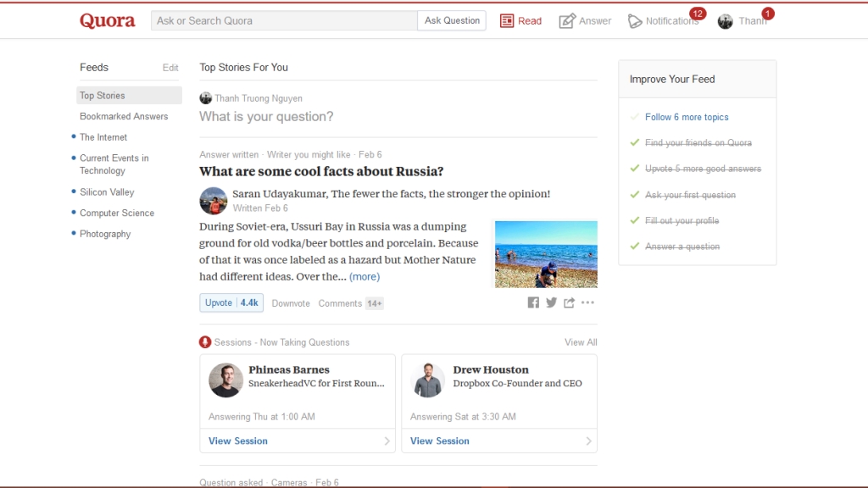Click checkmark next to Follow 6 more topics
The image size is (868, 488).
coord(634,117)
